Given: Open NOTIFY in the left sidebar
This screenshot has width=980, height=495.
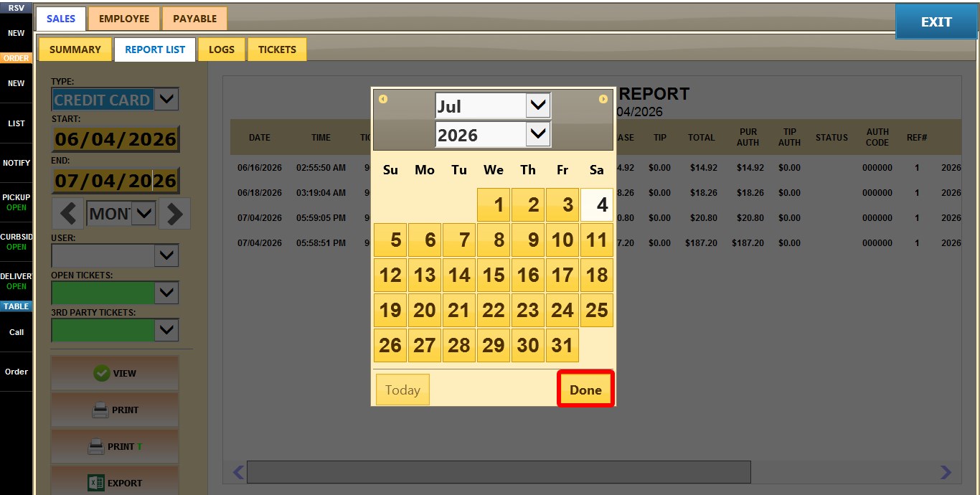Looking at the screenshot, I should pyautogui.click(x=16, y=163).
